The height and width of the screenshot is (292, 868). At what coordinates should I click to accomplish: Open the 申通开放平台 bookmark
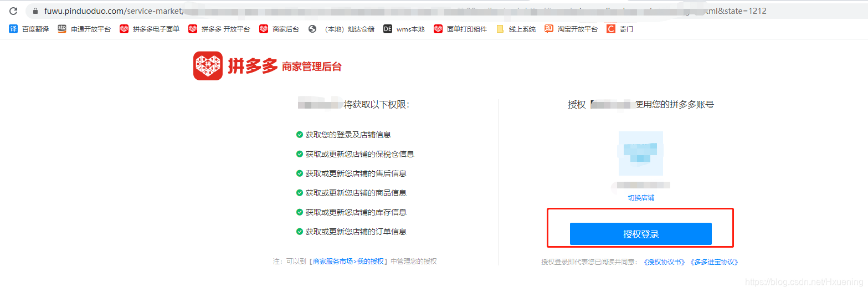84,29
